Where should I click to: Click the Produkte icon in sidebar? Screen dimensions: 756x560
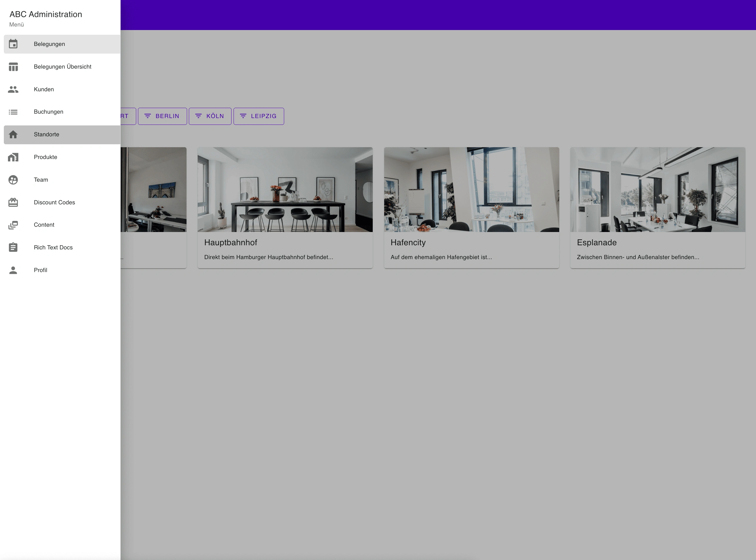(13, 157)
